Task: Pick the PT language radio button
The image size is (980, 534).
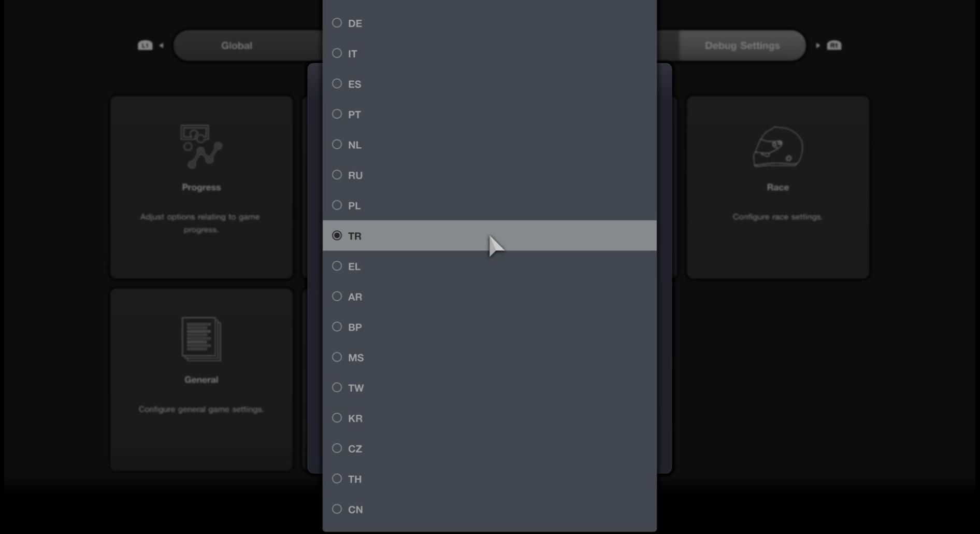Action: point(337,114)
